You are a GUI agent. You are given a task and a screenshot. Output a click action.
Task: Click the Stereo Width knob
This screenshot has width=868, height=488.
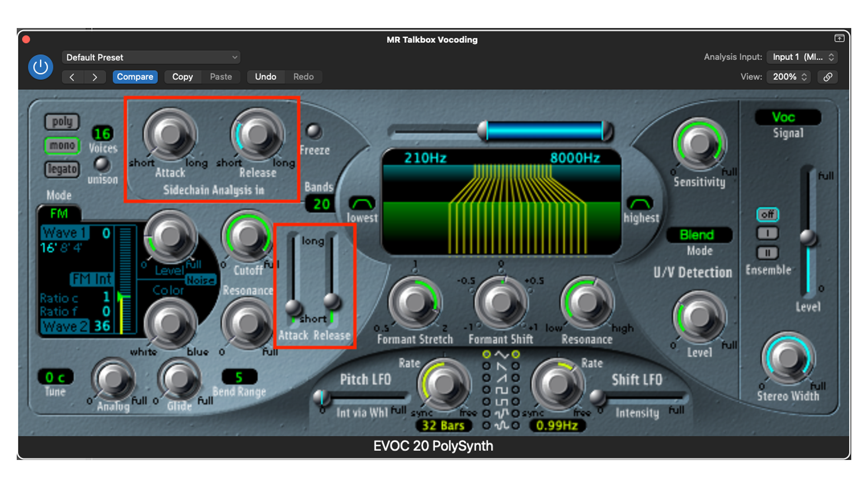click(x=788, y=359)
